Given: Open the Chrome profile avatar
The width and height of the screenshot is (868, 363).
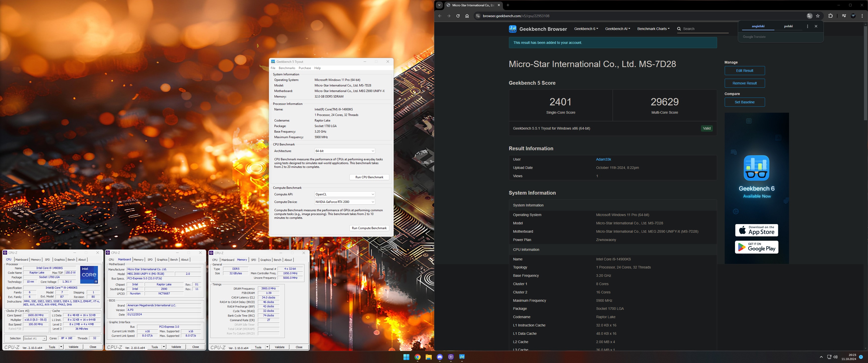Looking at the screenshot, I should (x=853, y=16).
